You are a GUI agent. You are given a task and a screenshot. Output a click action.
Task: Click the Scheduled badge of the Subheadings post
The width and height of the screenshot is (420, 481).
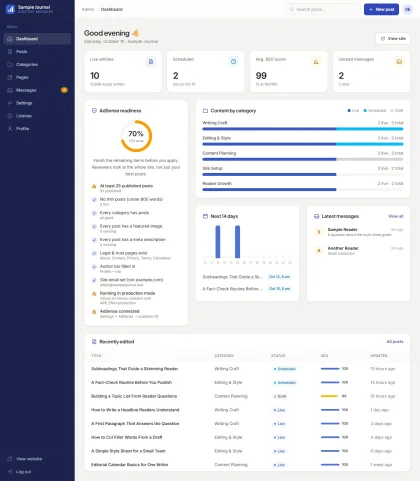[285, 369]
